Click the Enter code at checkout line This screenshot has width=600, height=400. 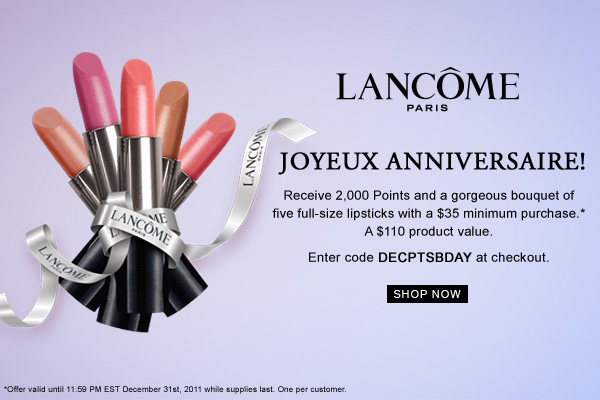(x=429, y=257)
